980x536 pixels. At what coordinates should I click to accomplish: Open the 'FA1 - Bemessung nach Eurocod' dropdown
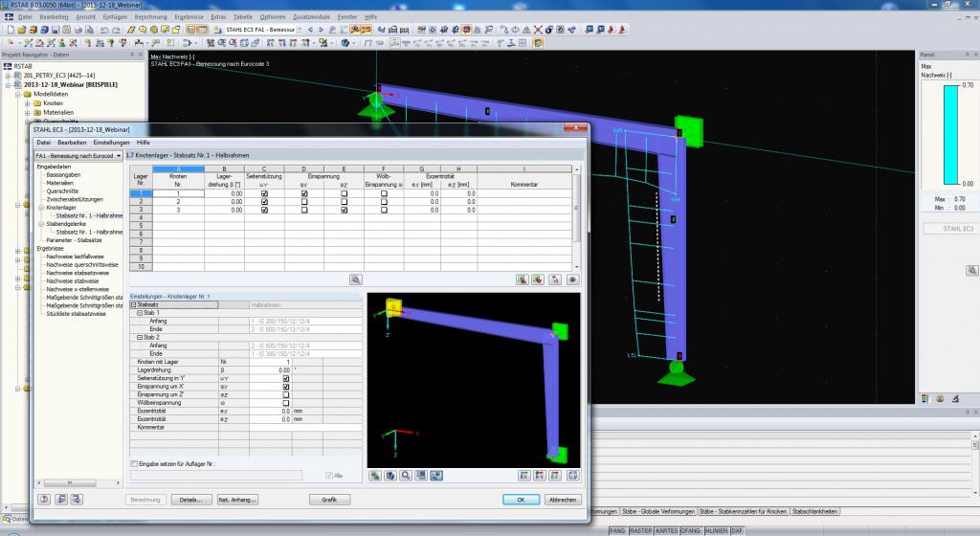click(119, 156)
